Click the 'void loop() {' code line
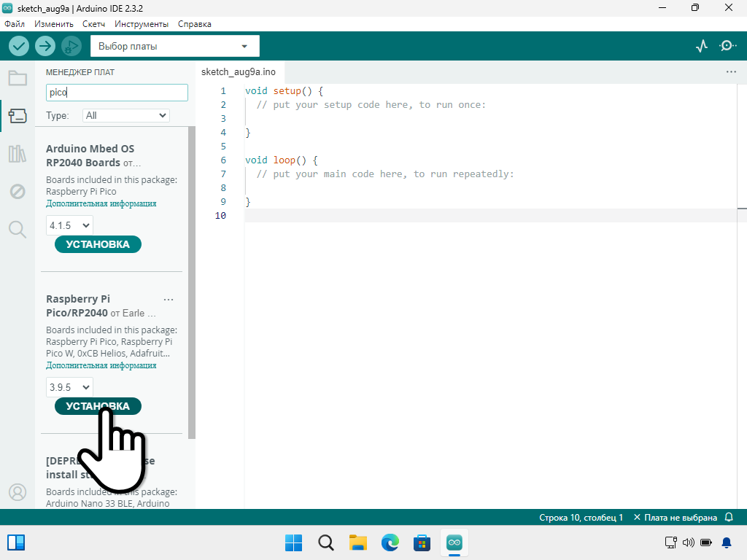This screenshot has height=560, width=747. (x=282, y=160)
